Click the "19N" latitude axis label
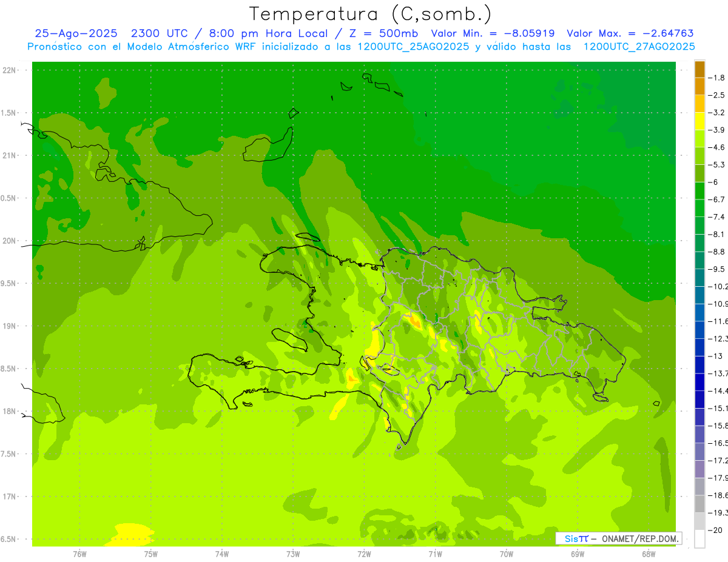The width and height of the screenshot is (728, 562). pos(9,326)
